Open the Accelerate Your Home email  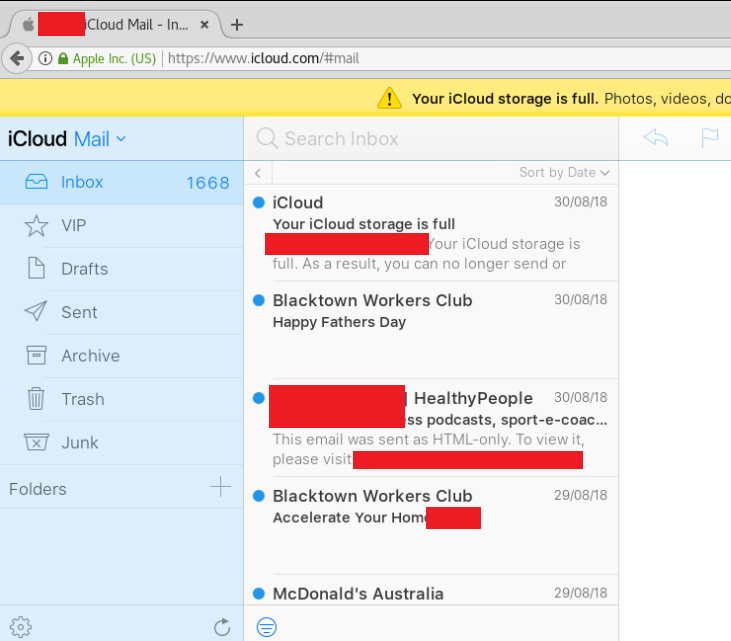(431, 526)
